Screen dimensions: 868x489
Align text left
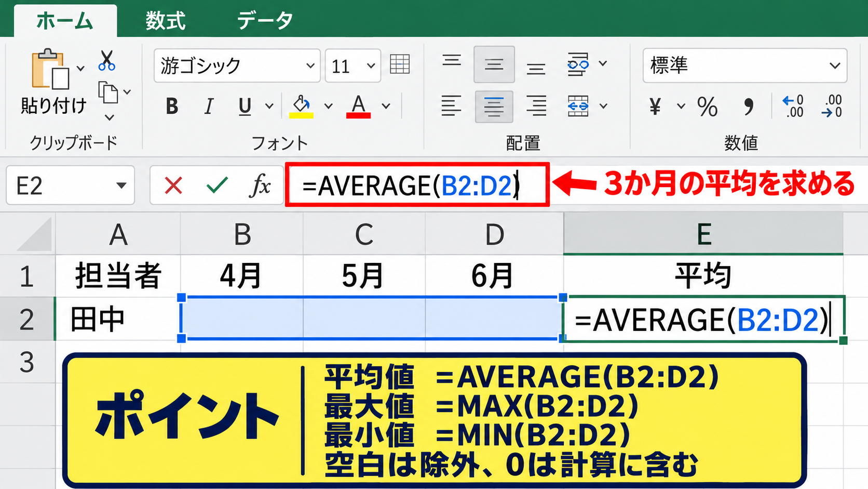click(x=451, y=106)
